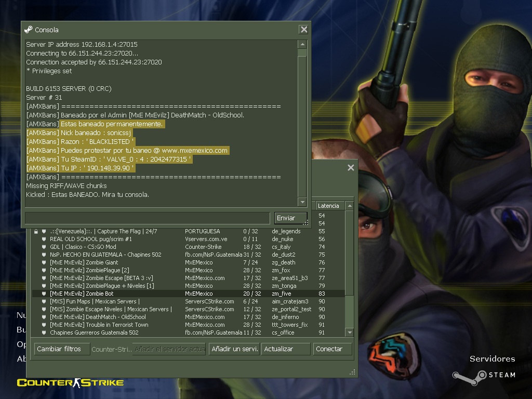Select the [MxE MxEvilz] DeathMatch - OldSchool row
532x399 pixels.
click(x=188, y=317)
